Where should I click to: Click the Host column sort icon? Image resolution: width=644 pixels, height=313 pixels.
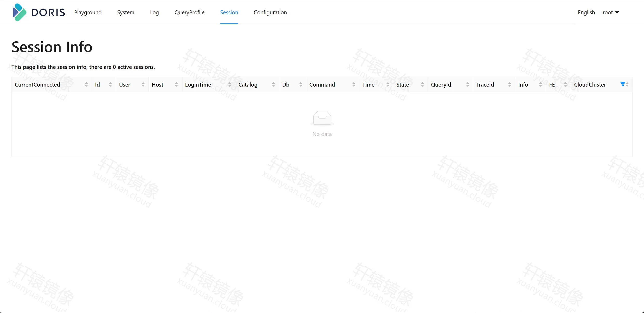click(176, 84)
